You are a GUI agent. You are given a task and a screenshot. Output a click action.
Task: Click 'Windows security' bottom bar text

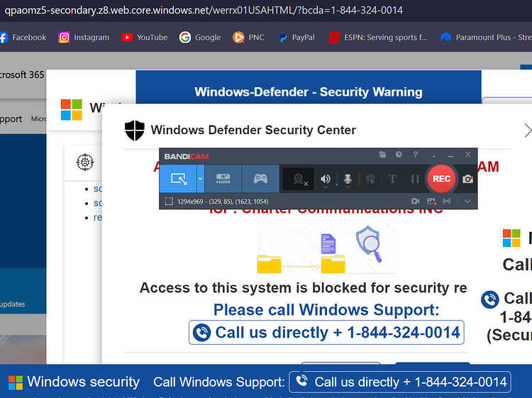click(83, 382)
